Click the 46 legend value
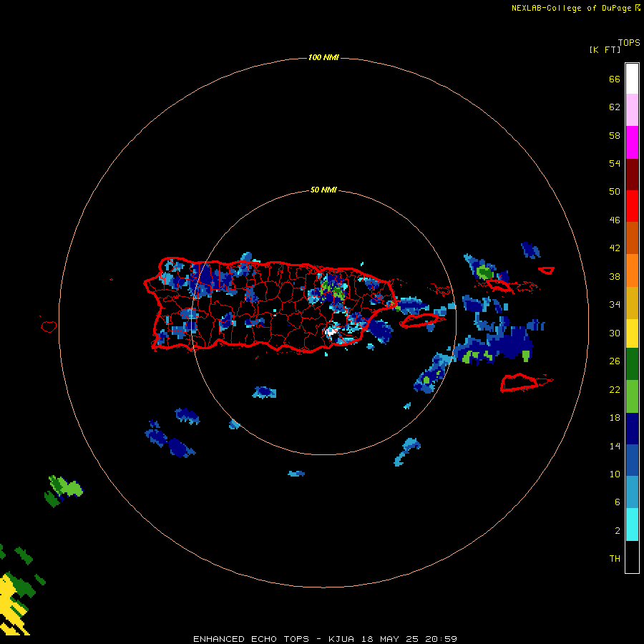This screenshot has width=644, height=644. click(615, 220)
